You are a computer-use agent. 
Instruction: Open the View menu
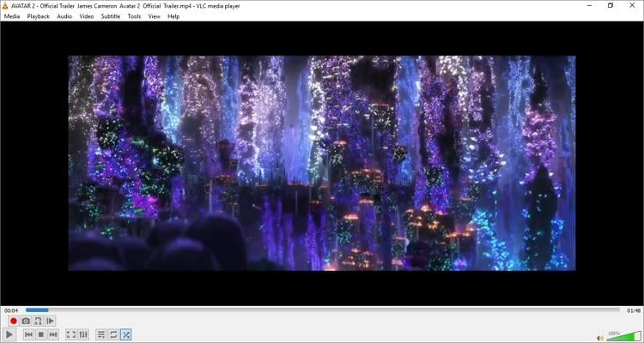click(x=154, y=16)
